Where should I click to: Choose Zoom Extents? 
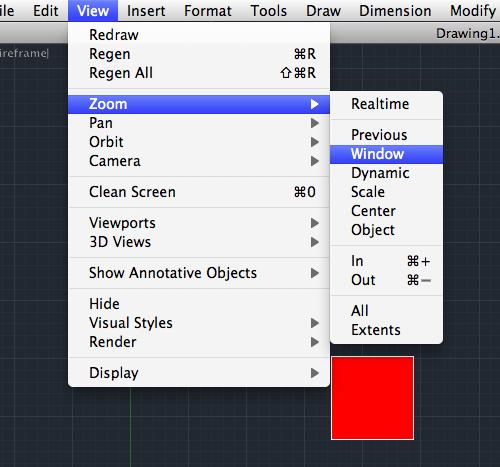386,330
